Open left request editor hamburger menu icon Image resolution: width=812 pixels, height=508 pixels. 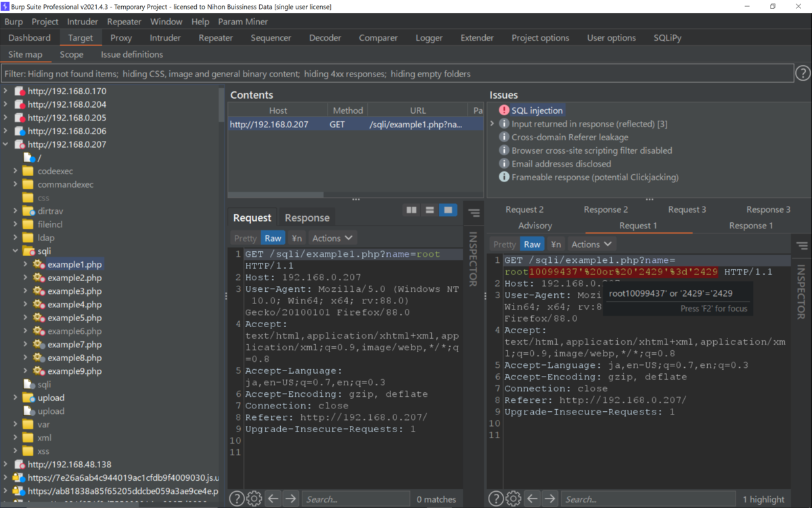[474, 213]
